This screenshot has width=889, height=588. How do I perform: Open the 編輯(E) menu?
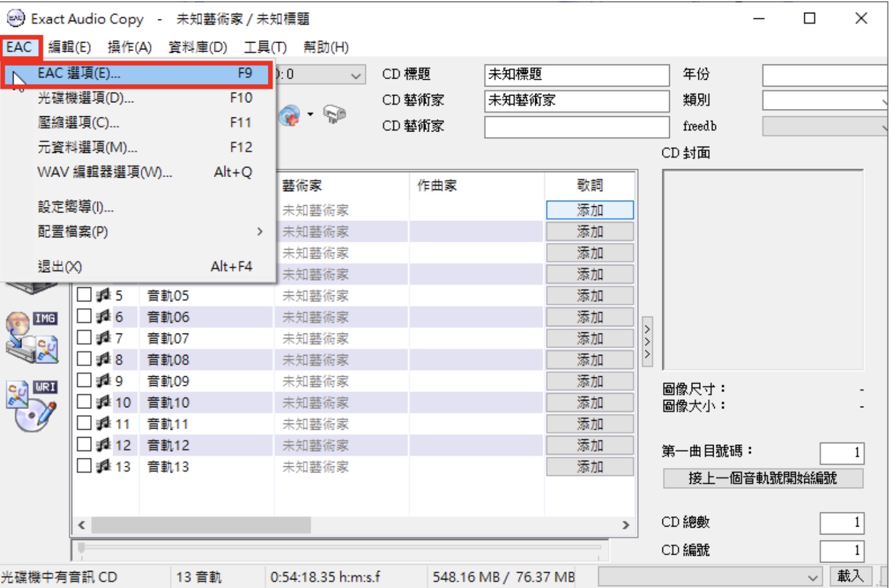pos(69,47)
